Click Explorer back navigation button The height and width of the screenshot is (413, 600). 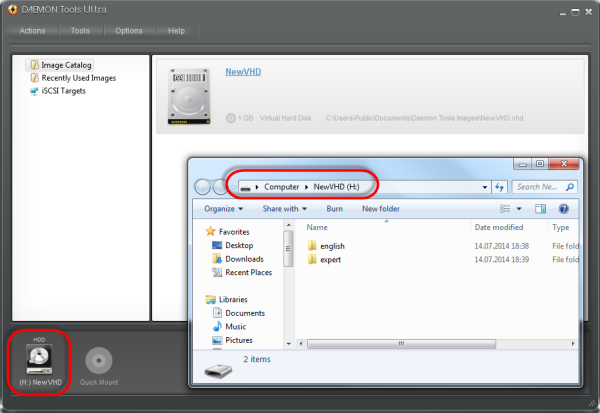click(x=202, y=187)
